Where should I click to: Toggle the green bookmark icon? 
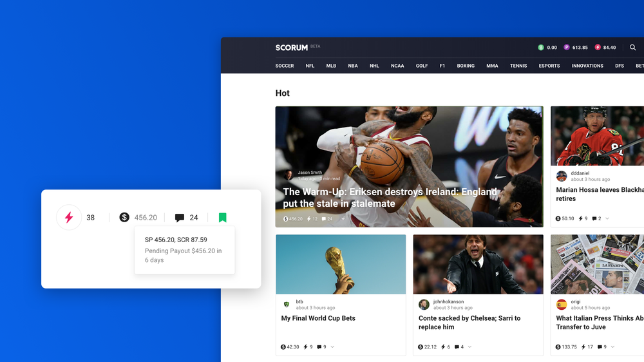click(223, 217)
